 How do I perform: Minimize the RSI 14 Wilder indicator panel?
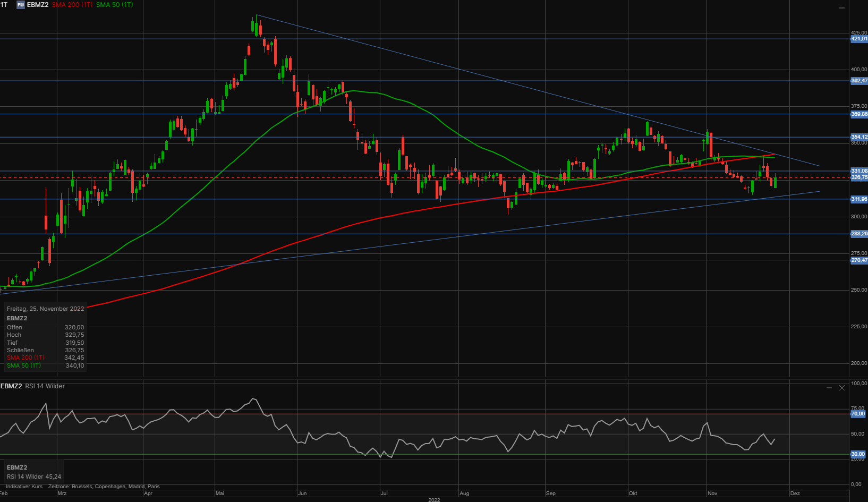pos(829,388)
